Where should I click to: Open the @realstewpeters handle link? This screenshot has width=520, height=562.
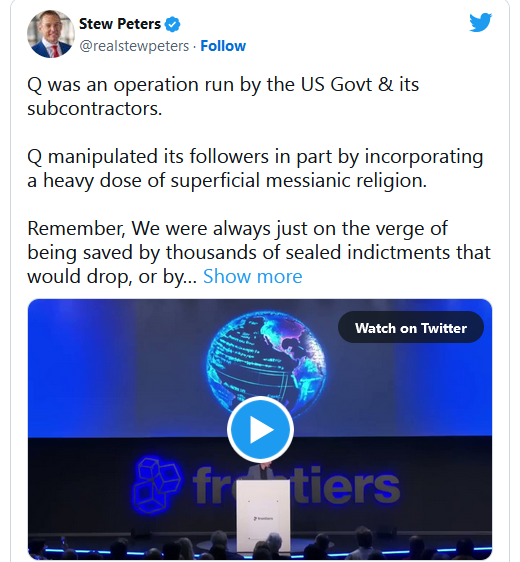[x=134, y=46]
